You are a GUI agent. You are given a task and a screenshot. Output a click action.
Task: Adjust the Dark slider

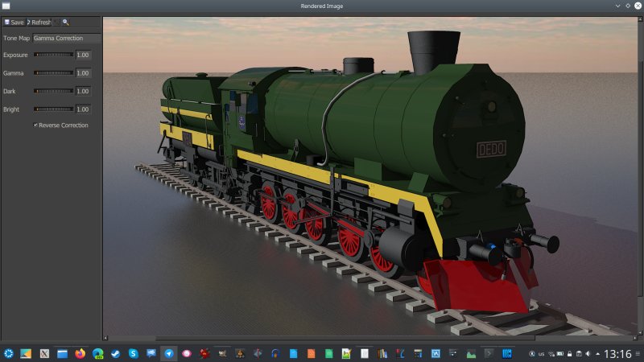point(53,91)
